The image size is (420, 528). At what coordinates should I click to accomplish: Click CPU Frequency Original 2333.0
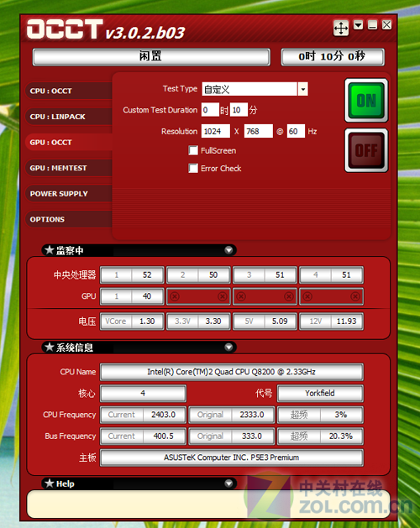(x=252, y=415)
